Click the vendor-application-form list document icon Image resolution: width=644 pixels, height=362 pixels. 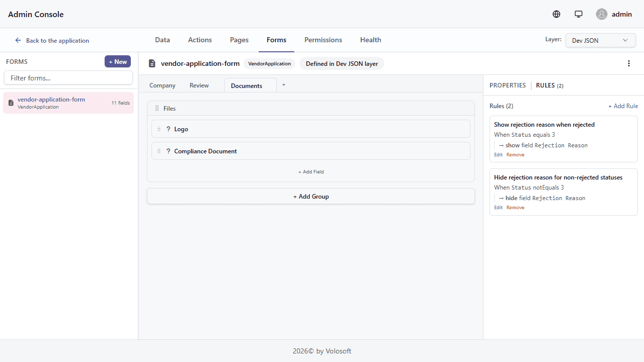(11, 103)
